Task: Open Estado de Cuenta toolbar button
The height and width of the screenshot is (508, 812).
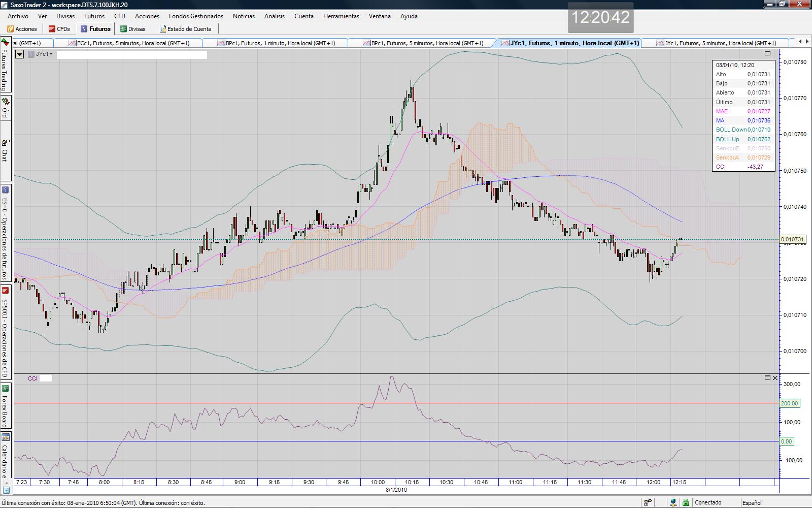Action: coord(185,29)
